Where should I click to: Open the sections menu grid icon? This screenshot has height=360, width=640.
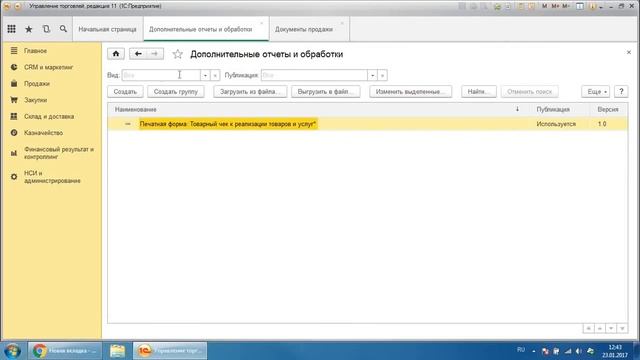(x=11, y=29)
